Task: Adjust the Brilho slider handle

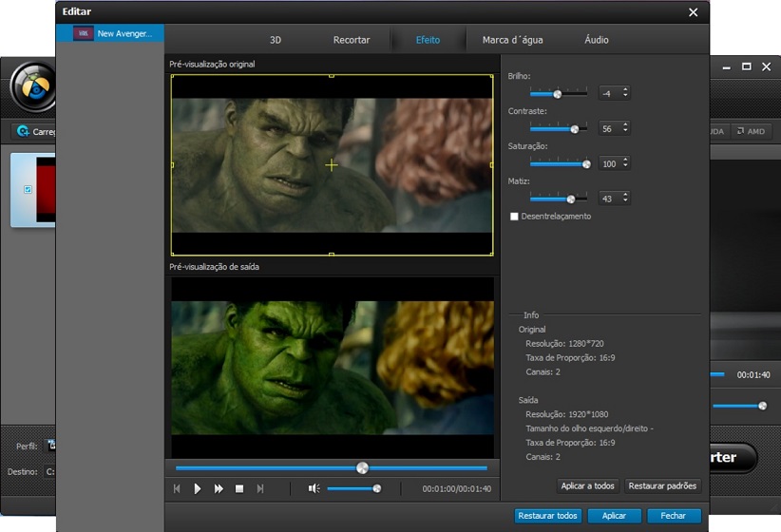Action: [x=558, y=94]
